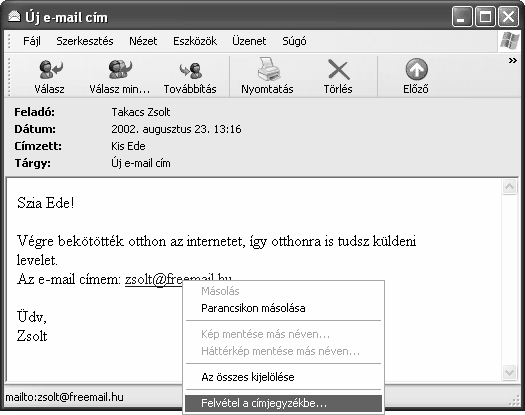Click the date 2002. augusztus 23. 13:16
Screen dimensions: 525x415
[x=176, y=129]
